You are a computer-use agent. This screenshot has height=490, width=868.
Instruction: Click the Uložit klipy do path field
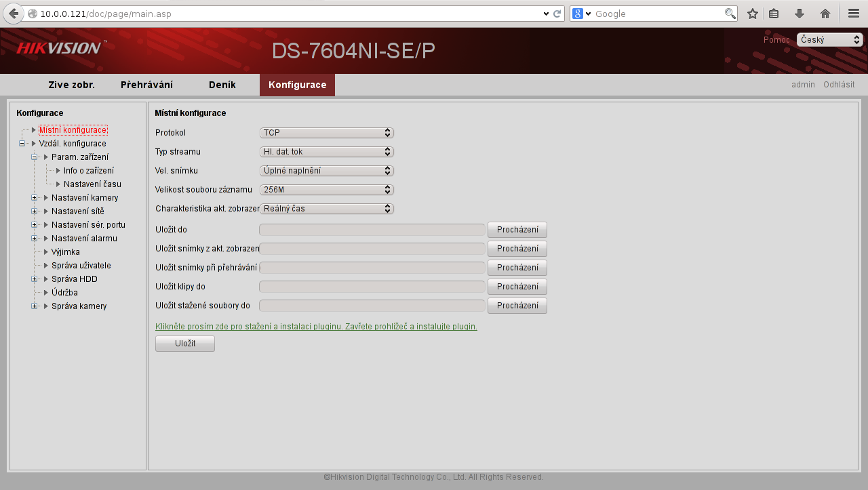(x=372, y=287)
